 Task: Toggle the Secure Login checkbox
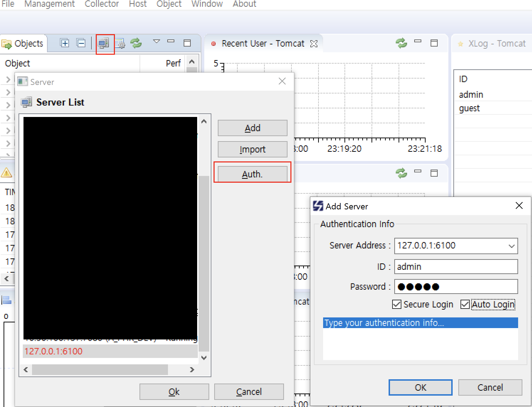tap(397, 304)
